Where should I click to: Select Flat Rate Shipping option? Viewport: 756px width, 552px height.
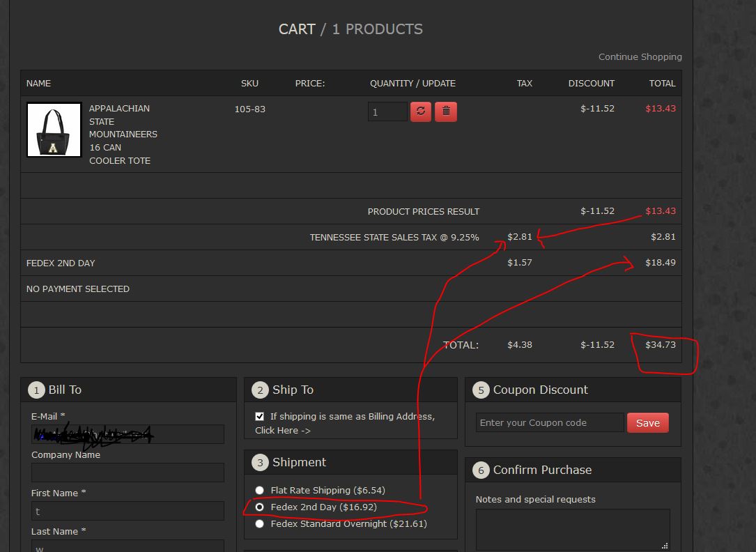[260, 491]
